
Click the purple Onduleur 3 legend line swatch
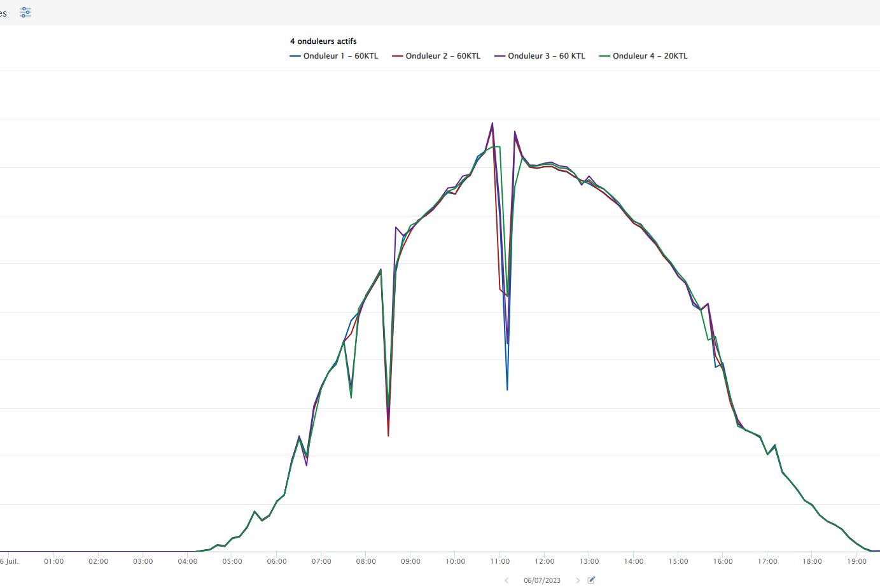[500, 56]
